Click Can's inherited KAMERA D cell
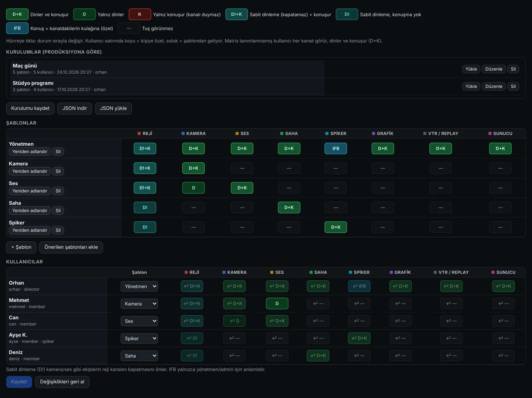The width and height of the screenshot is (532, 398). pyautogui.click(x=234, y=321)
